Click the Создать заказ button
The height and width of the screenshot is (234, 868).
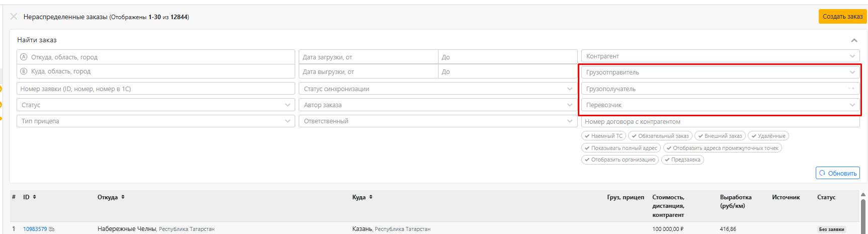click(x=842, y=17)
